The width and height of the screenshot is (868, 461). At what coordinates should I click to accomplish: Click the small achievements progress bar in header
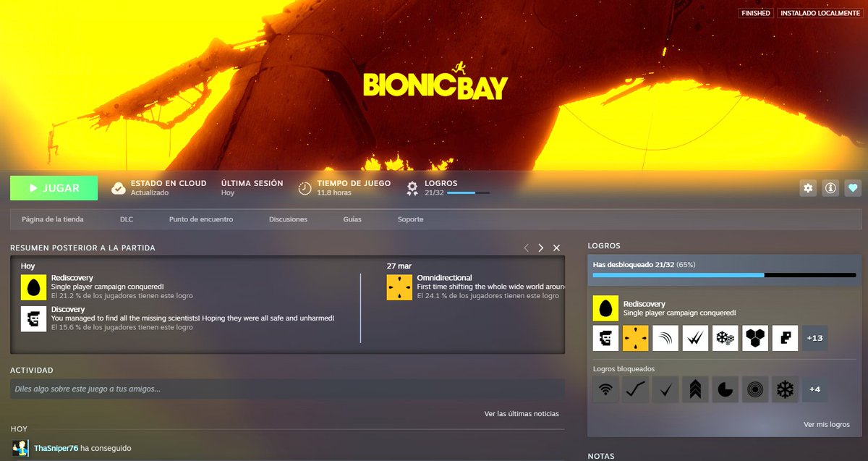coord(468,193)
